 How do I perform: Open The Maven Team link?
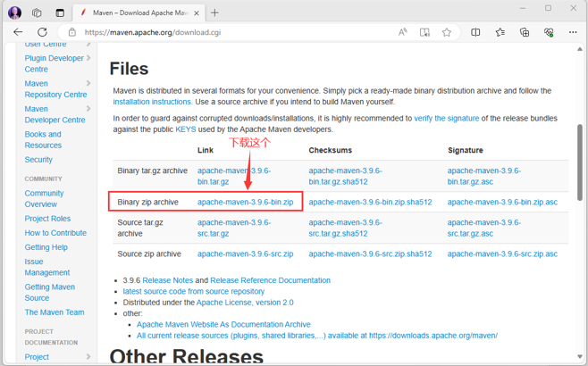pyautogui.click(x=55, y=312)
